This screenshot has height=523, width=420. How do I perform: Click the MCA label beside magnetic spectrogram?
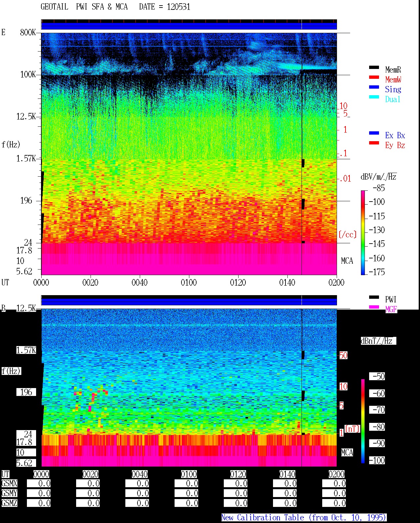[x=347, y=452]
